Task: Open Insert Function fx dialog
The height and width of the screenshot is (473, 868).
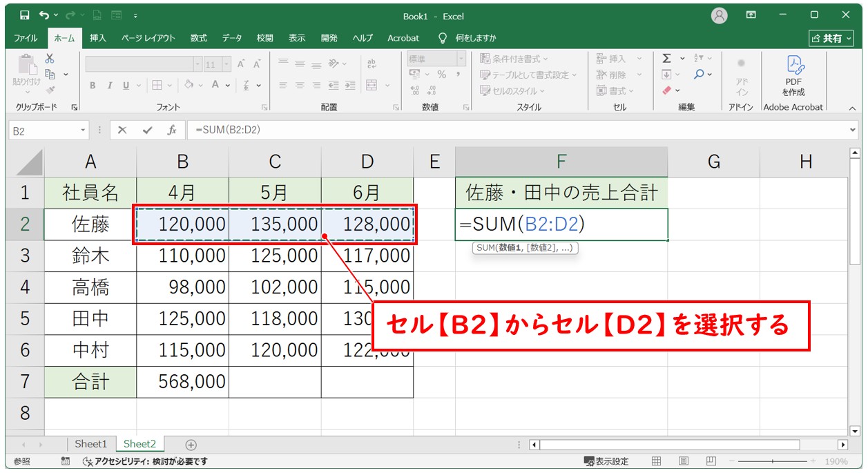Action: 172,130
